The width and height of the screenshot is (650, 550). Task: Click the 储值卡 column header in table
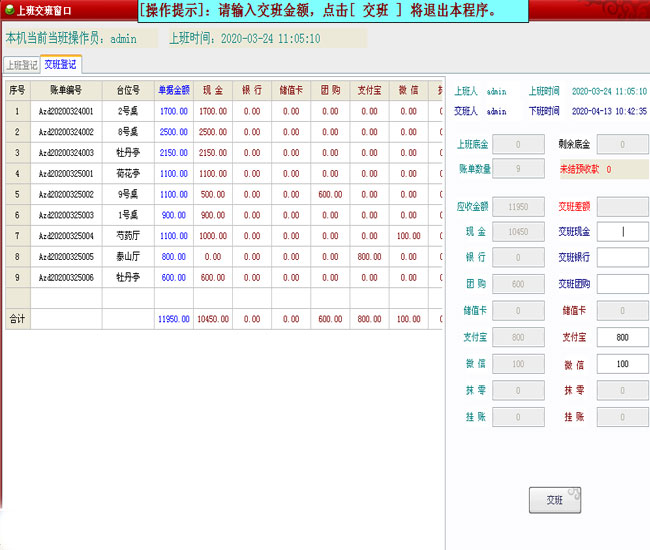pos(291,90)
